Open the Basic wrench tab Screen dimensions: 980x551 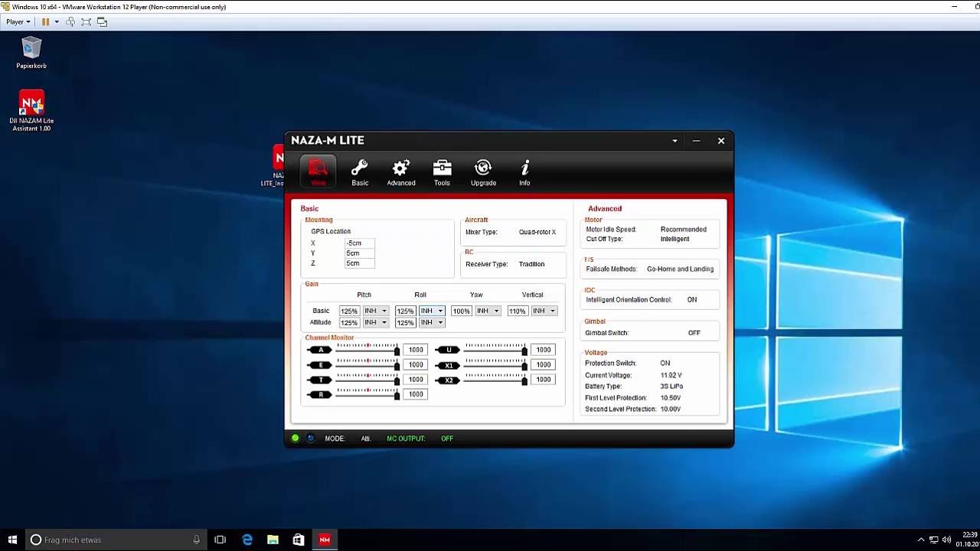(x=360, y=172)
